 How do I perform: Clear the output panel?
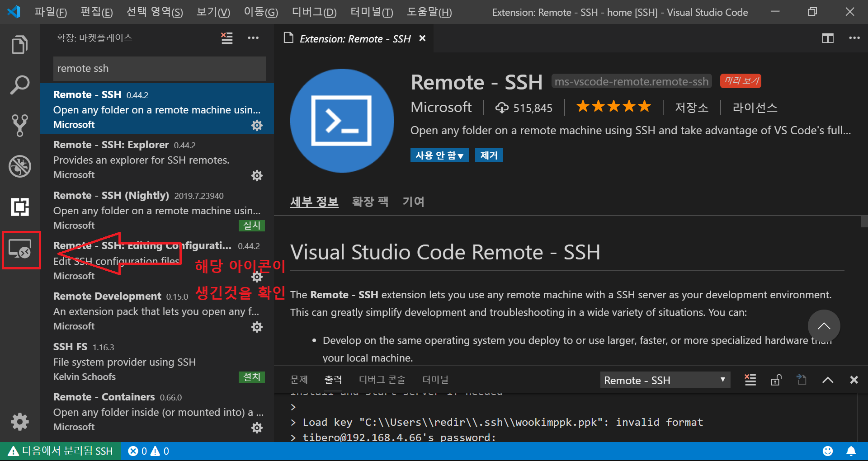(750, 380)
